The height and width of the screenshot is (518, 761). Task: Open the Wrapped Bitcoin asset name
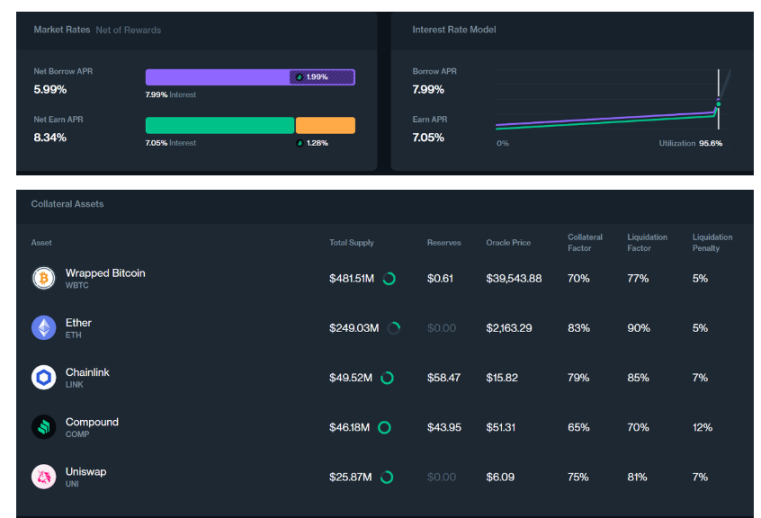(105, 273)
